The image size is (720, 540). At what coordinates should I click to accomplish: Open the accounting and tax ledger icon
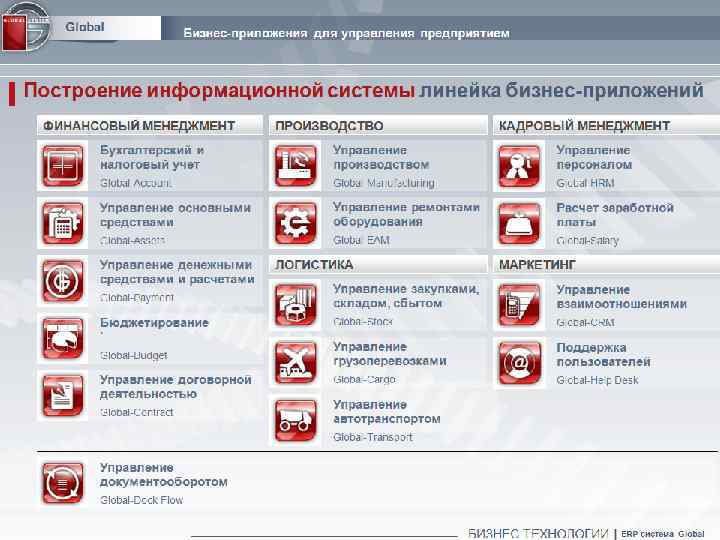pyautogui.click(x=62, y=165)
